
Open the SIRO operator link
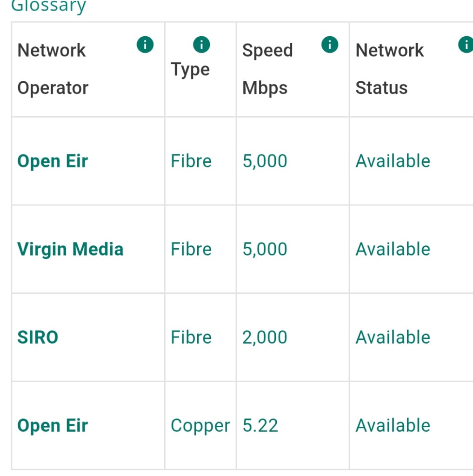coord(38,337)
